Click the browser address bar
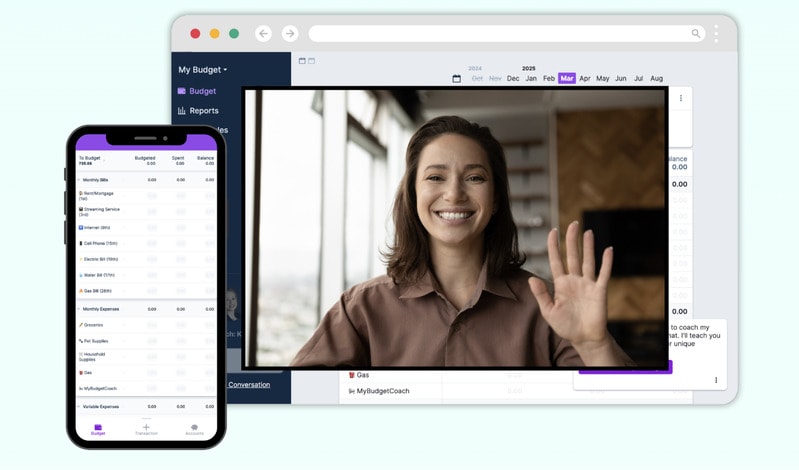 click(x=500, y=34)
